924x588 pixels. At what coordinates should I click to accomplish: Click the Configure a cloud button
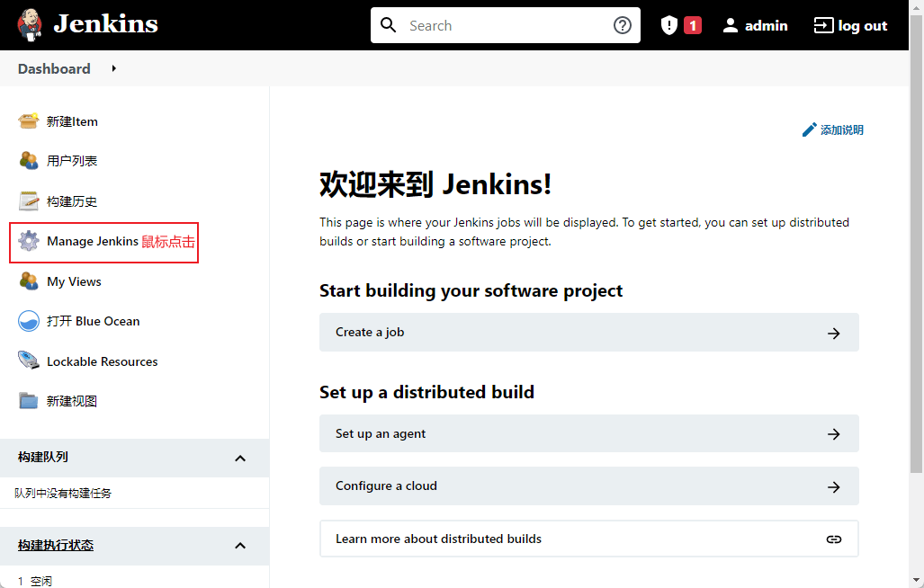coord(588,486)
